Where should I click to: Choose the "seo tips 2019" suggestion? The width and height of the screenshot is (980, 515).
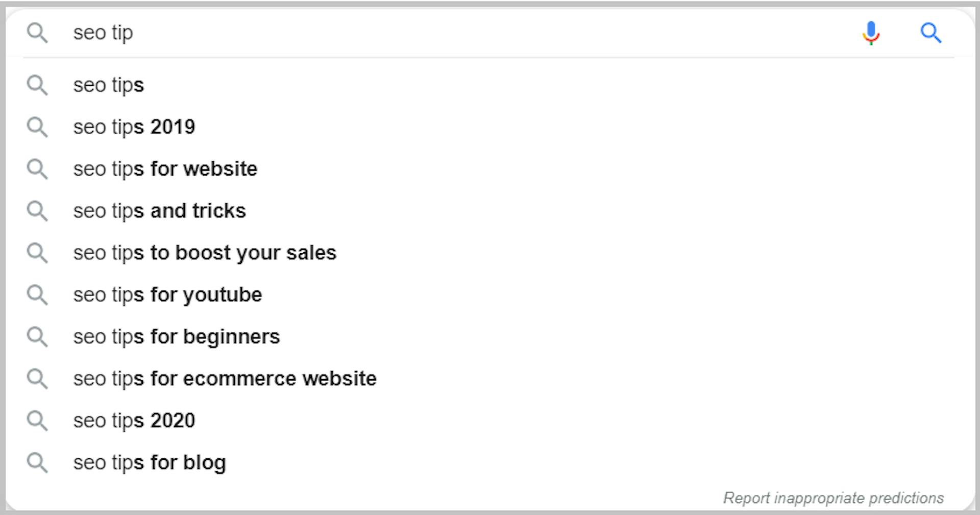point(134,127)
